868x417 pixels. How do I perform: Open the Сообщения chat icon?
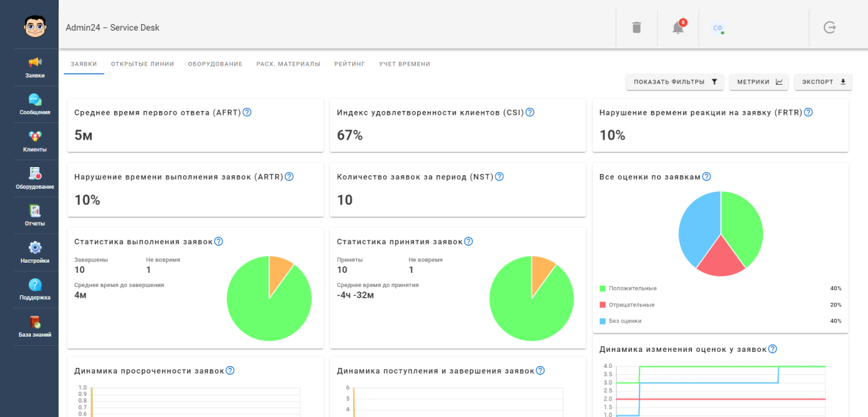(x=35, y=100)
